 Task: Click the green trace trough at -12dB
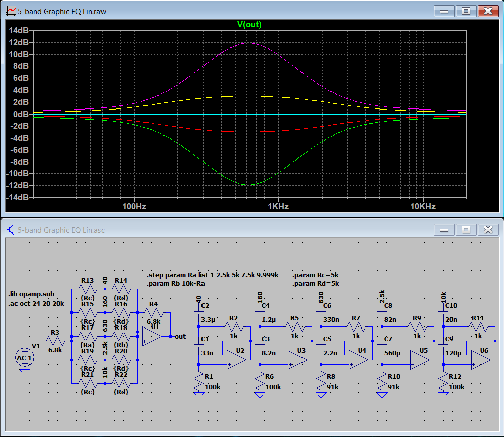(x=249, y=185)
